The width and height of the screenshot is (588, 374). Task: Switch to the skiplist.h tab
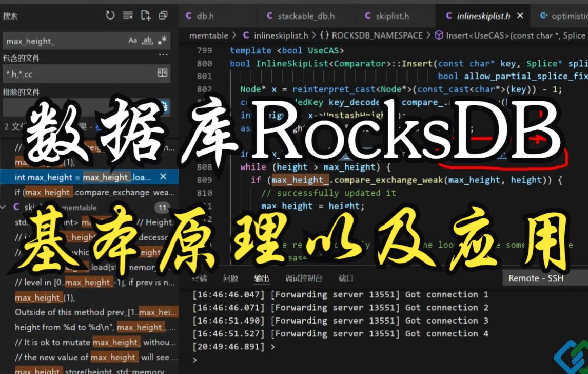coord(395,15)
